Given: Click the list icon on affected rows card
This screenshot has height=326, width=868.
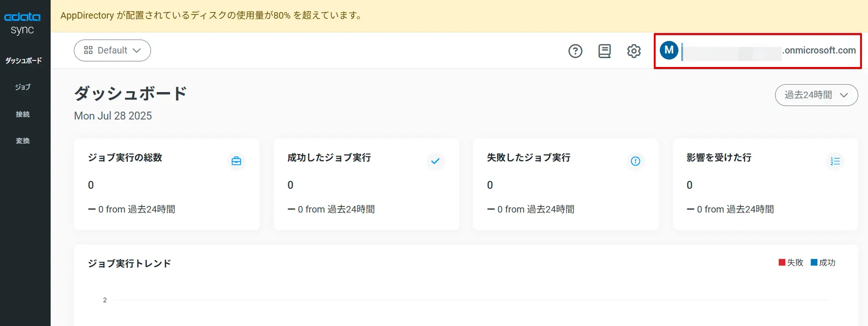Looking at the screenshot, I should tap(835, 161).
